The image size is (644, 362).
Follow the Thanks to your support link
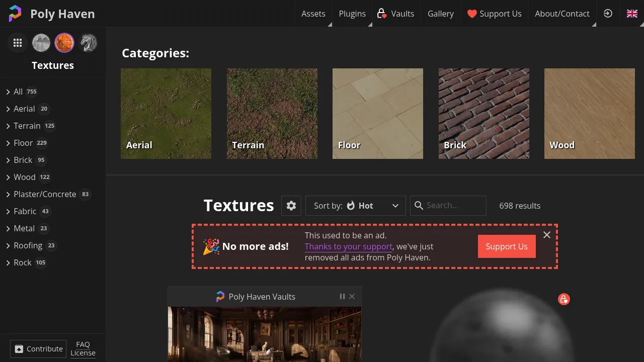pos(349,246)
